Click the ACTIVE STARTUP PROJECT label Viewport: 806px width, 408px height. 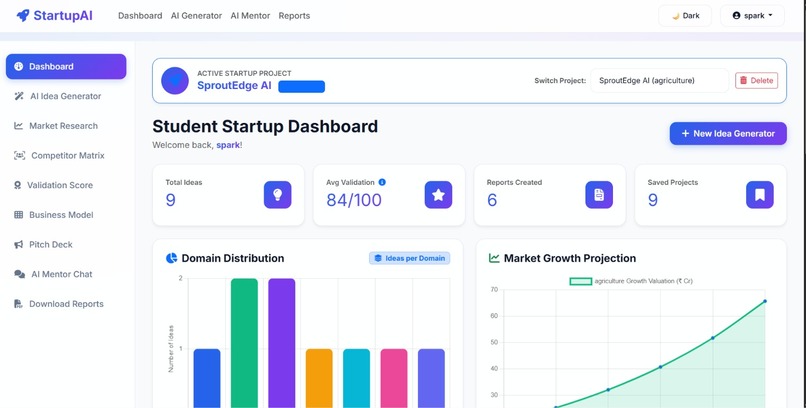pyautogui.click(x=244, y=73)
